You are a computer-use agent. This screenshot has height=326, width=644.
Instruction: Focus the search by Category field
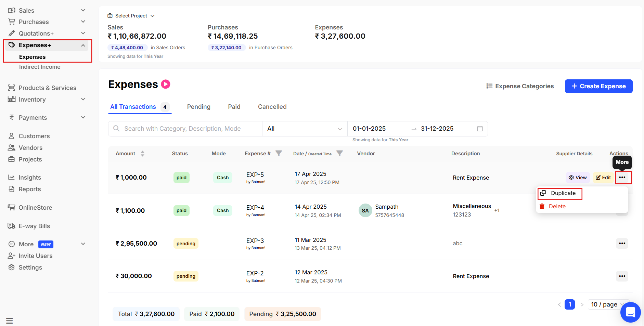click(x=185, y=129)
